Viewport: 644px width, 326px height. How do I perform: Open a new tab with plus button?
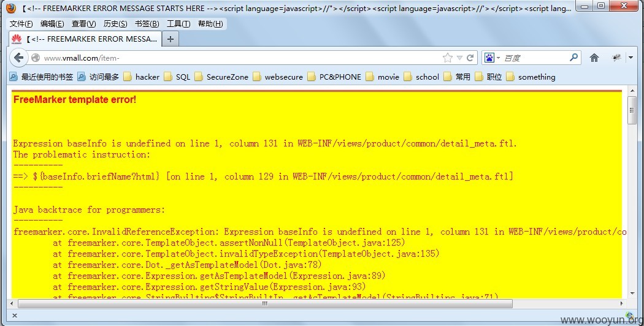tap(171, 39)
